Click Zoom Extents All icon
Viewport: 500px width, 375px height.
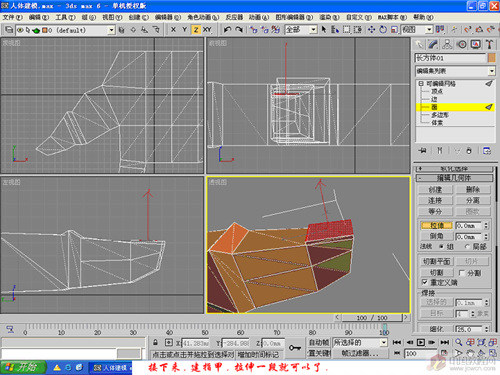[x=493, y=342]
